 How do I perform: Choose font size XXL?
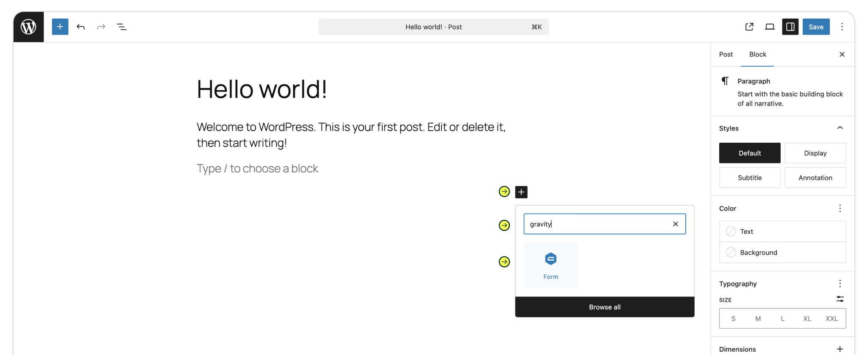832,319
